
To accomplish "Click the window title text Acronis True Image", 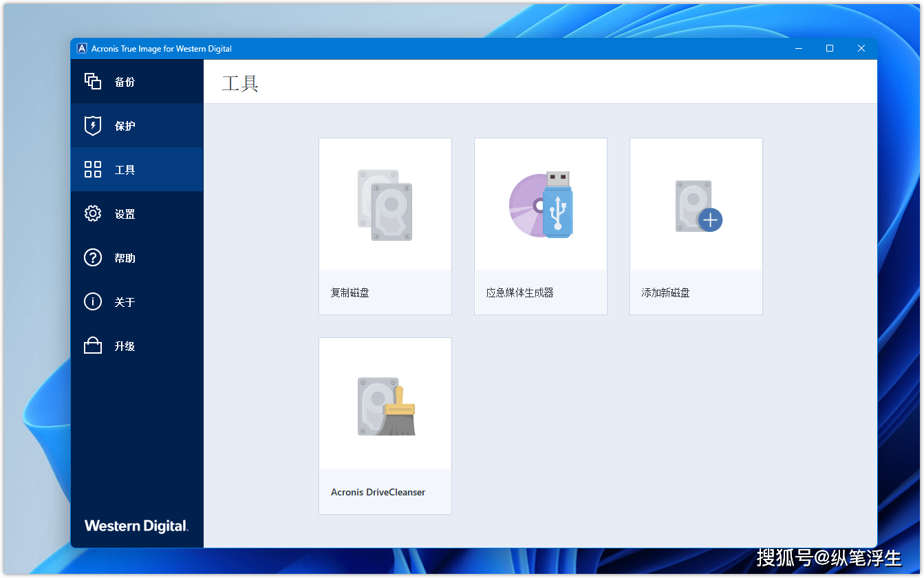I will (x=161, y=49).
